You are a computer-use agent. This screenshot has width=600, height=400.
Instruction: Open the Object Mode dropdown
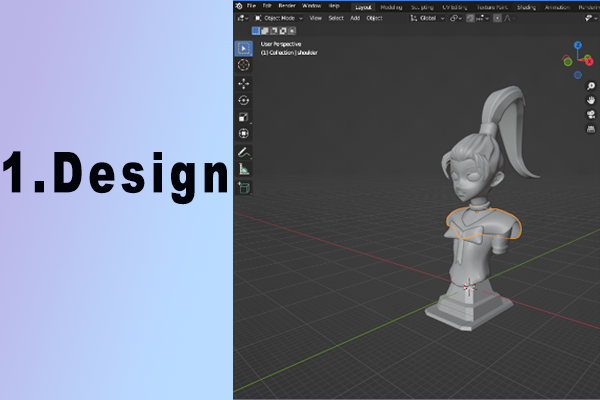(278, 18)
